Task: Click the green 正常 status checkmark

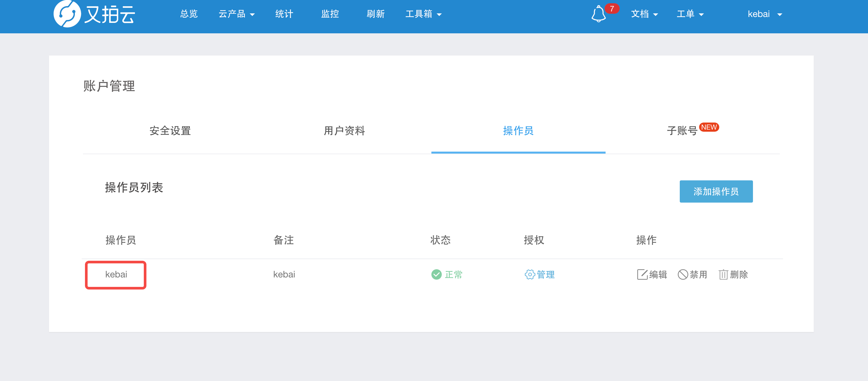Action: [x=436, y=274]
